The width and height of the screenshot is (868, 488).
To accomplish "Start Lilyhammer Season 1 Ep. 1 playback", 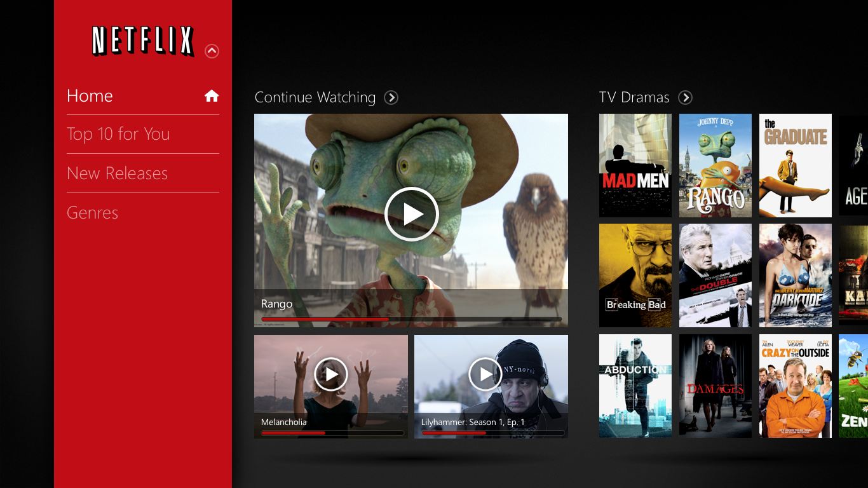I will pos(485,374).
